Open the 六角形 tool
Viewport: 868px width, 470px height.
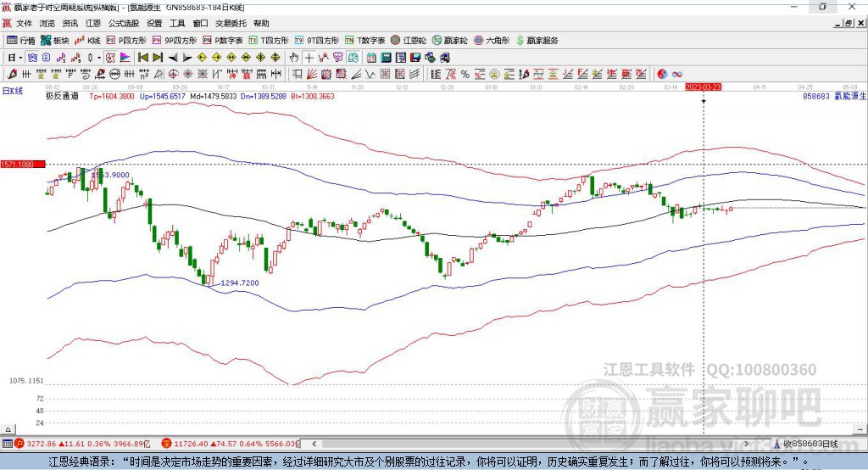pos(492,41)
